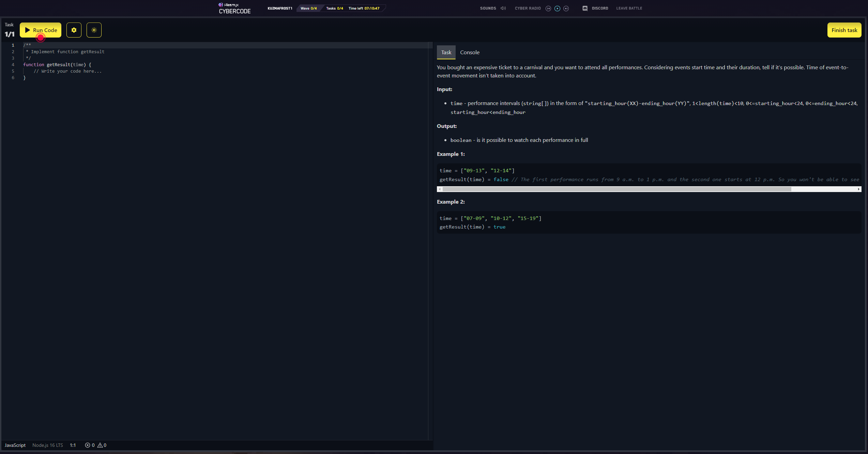The image size is (868, 454).
Task: Place cursor on Write your code here comment
Action: pos(67,71)
